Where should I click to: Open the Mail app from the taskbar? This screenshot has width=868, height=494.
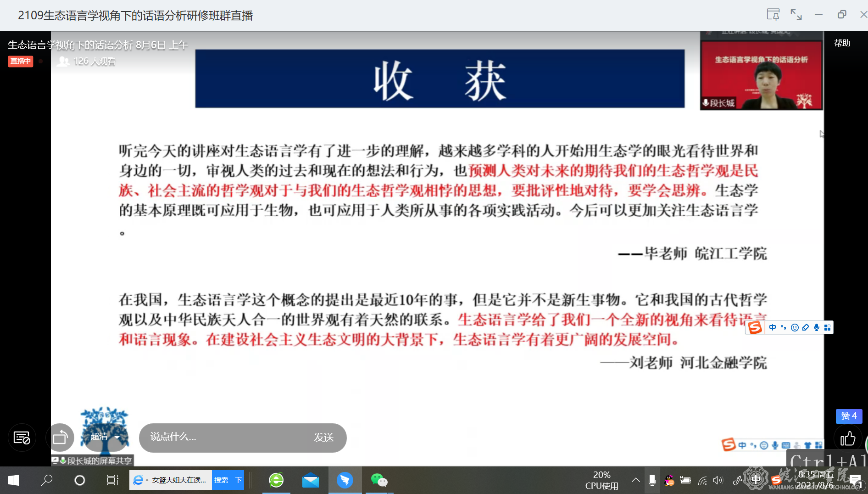[311, 480]
